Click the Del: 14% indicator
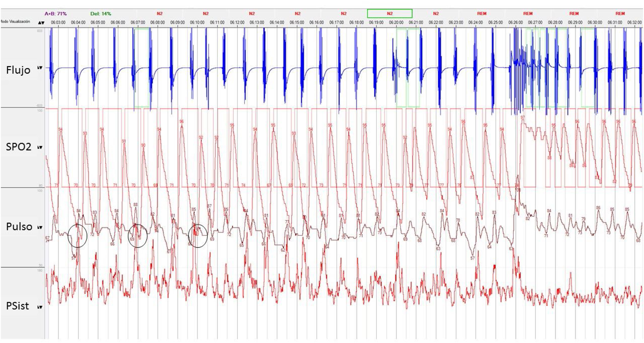The height and width of the screenshot is (343, 644). [x=101, y=14]
